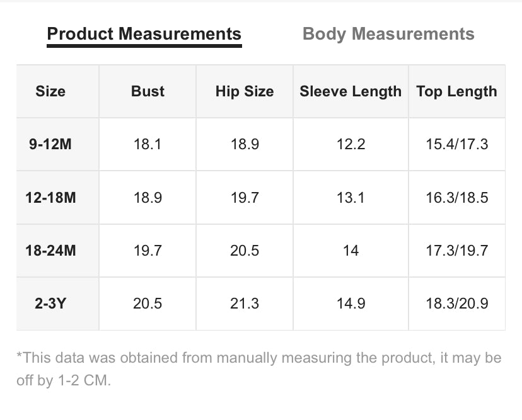Click the Size column header
Screen dimensions: 522x420
[x=50, y=91]
